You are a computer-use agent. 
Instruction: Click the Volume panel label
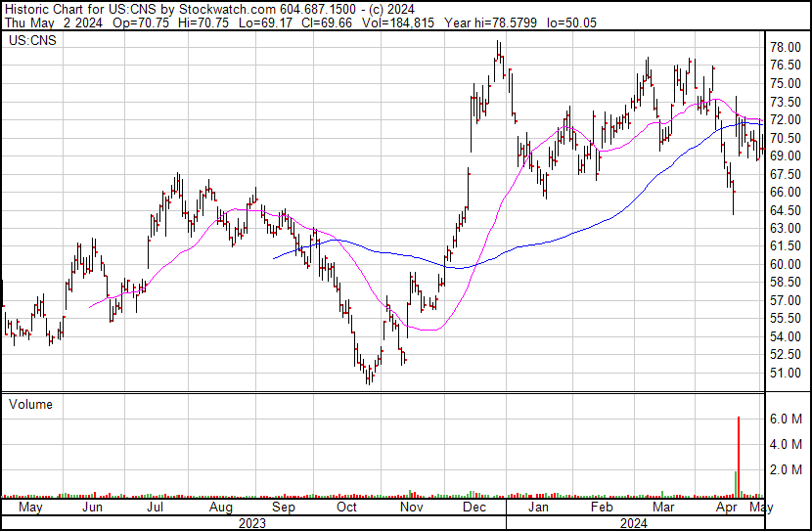point(29,404)
